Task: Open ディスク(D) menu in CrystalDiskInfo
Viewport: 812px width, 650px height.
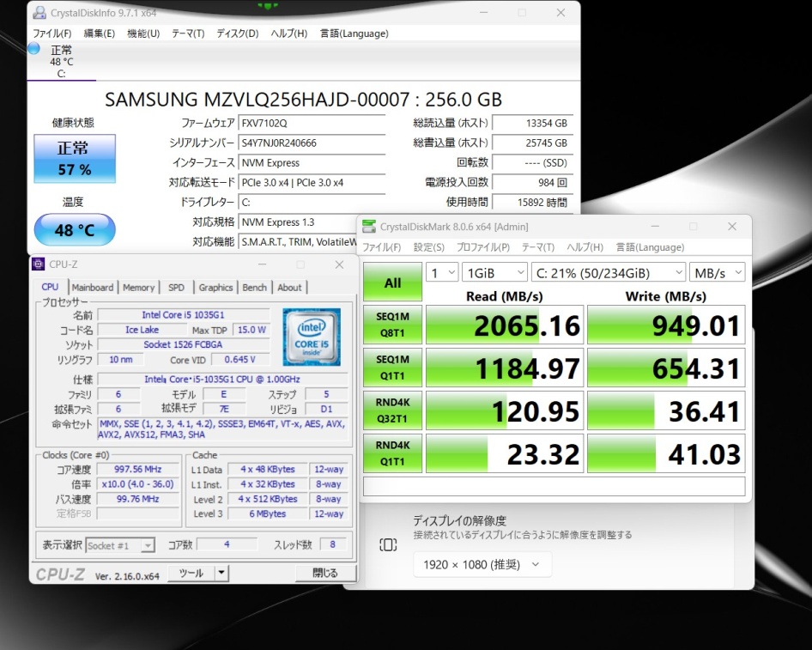Action: pyautogui.click(x=237, y=33)
